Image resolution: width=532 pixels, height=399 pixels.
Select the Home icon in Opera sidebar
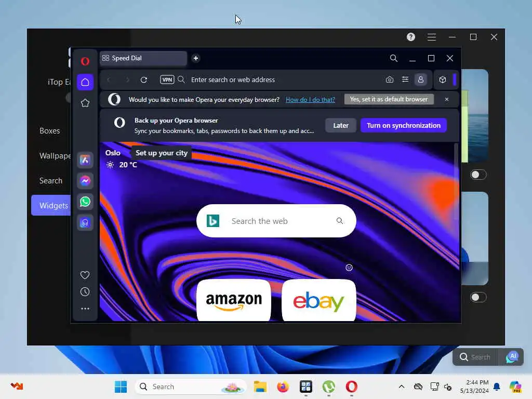(x=85, y=82)
